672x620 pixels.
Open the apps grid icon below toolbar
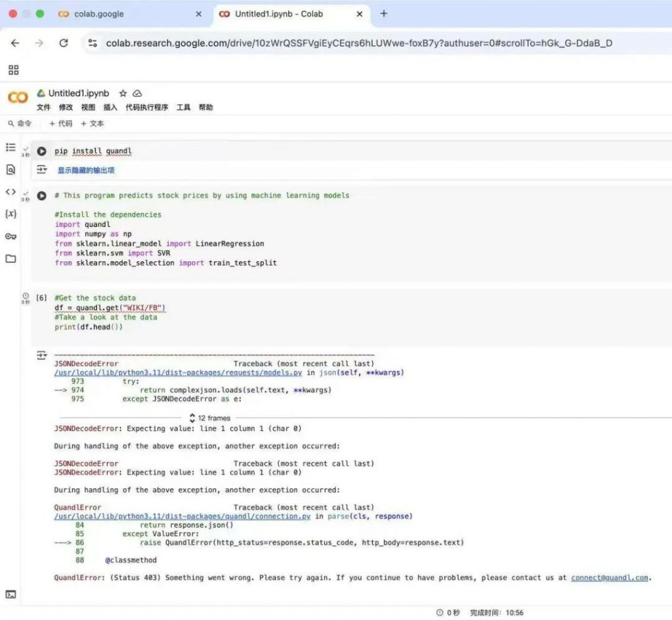click(x=13, y=70)
